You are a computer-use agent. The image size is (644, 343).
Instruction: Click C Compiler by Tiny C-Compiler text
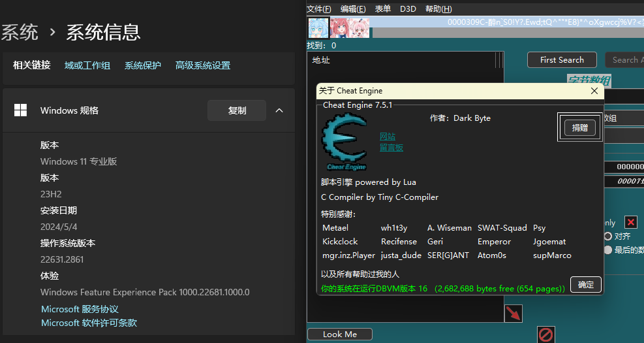pyautogui.click(x=380, y=197)
